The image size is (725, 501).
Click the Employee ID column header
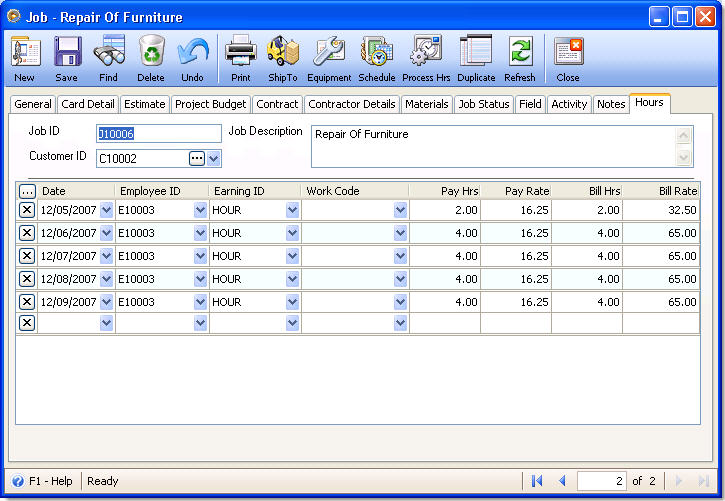[x=162, y=191]
